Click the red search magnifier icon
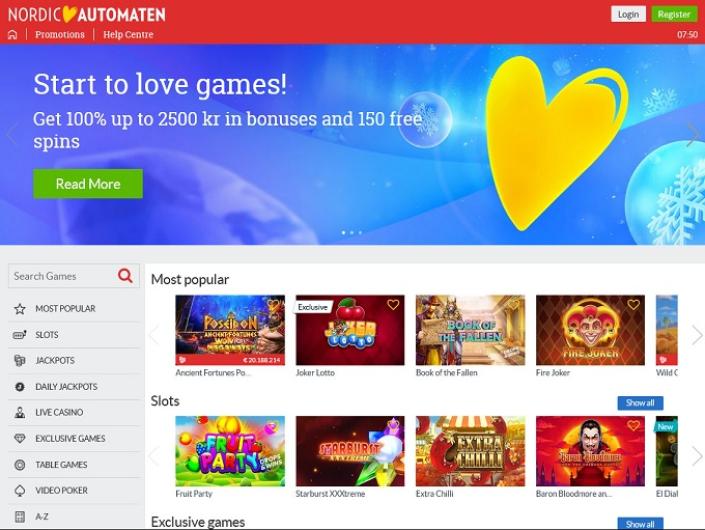 point(125,276)
